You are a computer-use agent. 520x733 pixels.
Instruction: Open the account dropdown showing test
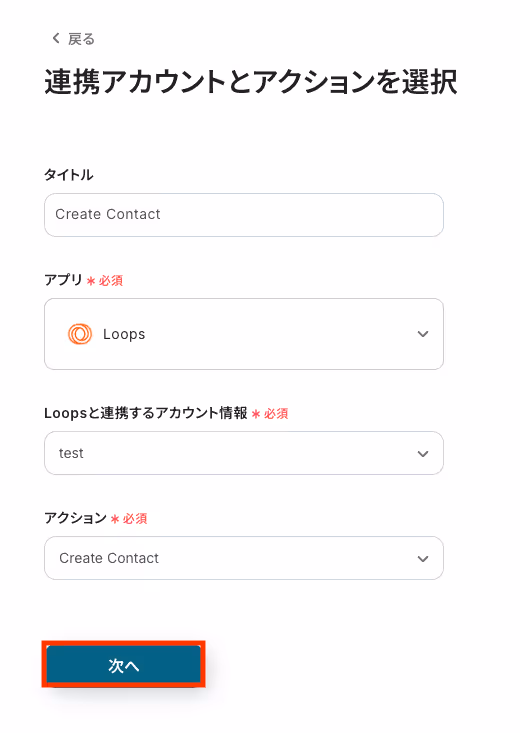244,453
